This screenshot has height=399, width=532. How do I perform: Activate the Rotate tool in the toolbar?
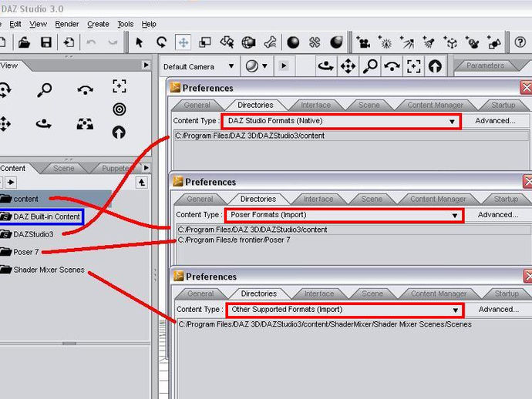161,42
